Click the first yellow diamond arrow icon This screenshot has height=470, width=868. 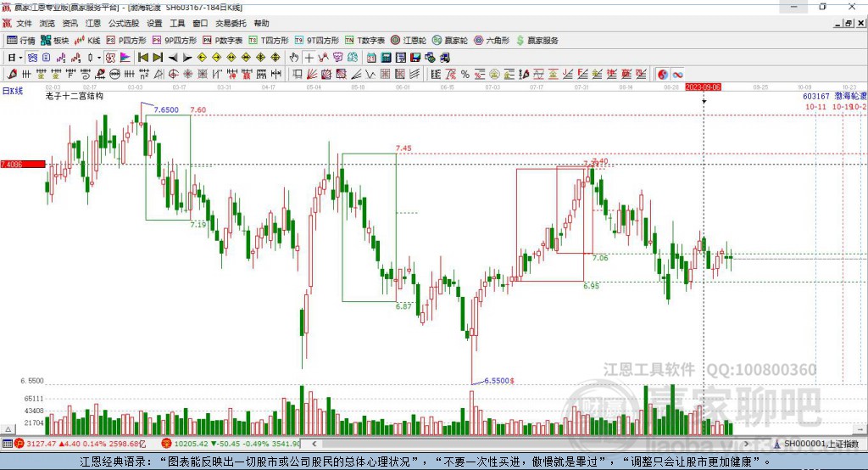[x=202, y=58]
